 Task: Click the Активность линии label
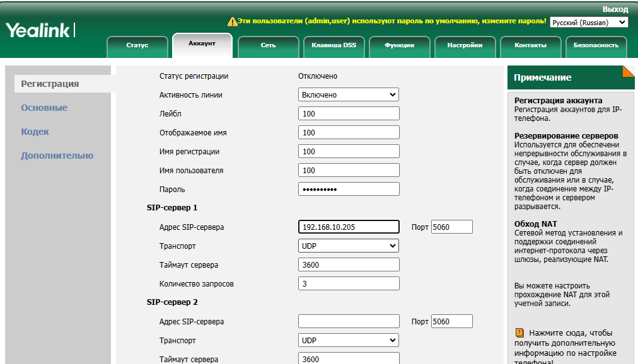(191, 95)
